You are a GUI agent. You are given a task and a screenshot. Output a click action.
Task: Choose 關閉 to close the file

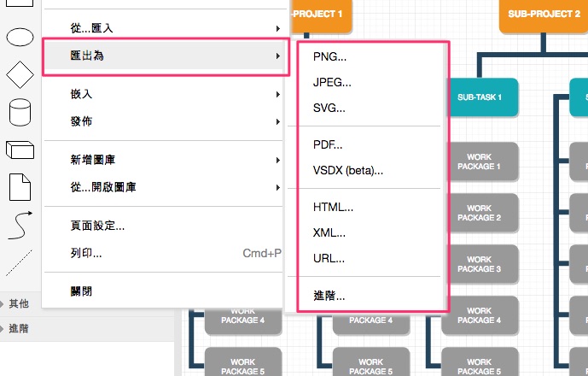pos(163,291)
